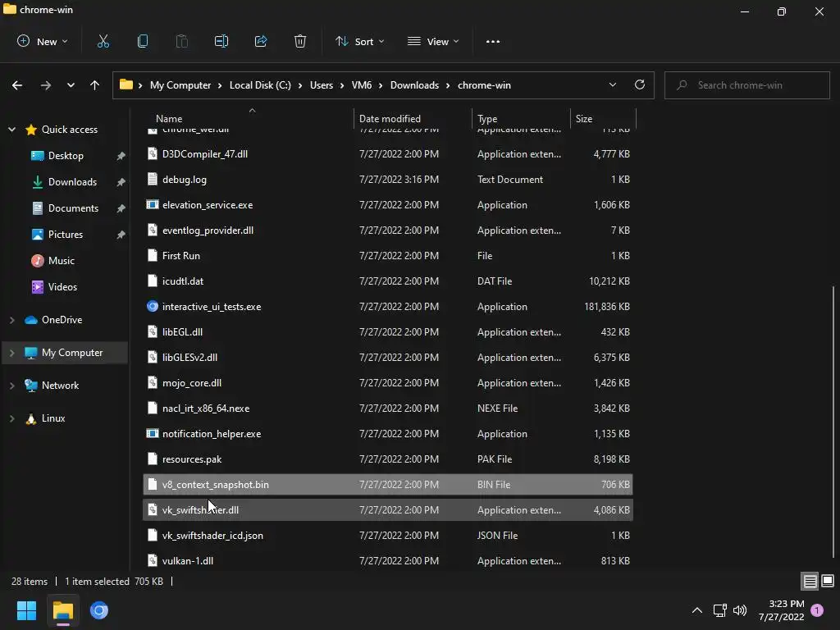Open Videos in the sidebar
Screen dimensions: 840x630
pos(62,287)
